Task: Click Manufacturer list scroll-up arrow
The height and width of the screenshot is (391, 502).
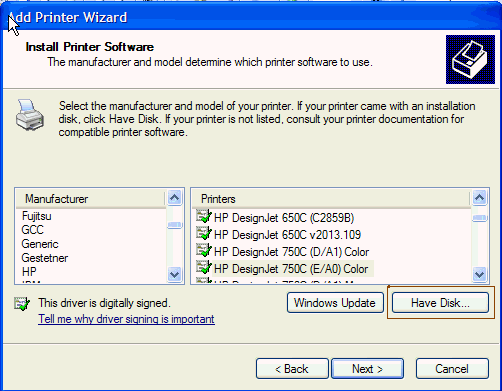Action: [x=175, y=198]
